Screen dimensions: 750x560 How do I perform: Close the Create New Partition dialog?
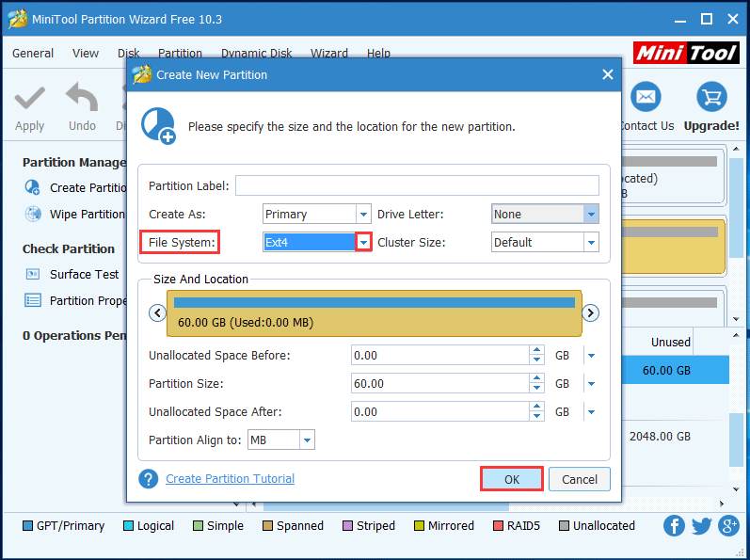point(608,74)
